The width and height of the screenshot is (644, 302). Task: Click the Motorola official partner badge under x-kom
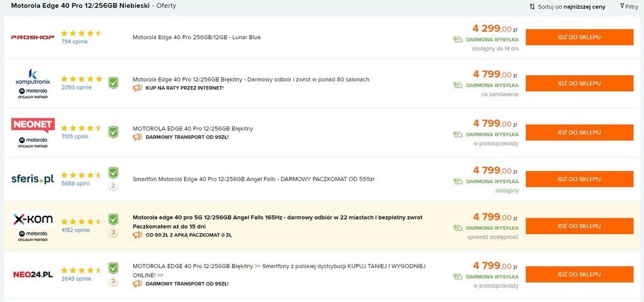33,236
